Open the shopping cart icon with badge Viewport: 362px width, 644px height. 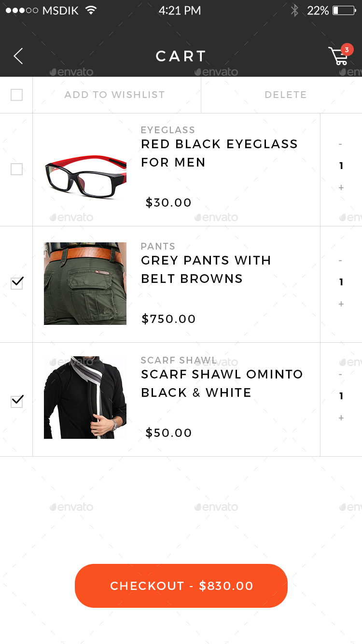click(x=340, y=55)
